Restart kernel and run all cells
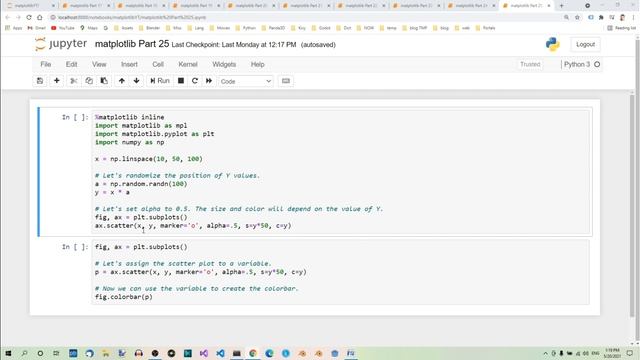Image resolution: width=640 pixels, height=360 pixels. pyautogui.click(x=209, y=81)
